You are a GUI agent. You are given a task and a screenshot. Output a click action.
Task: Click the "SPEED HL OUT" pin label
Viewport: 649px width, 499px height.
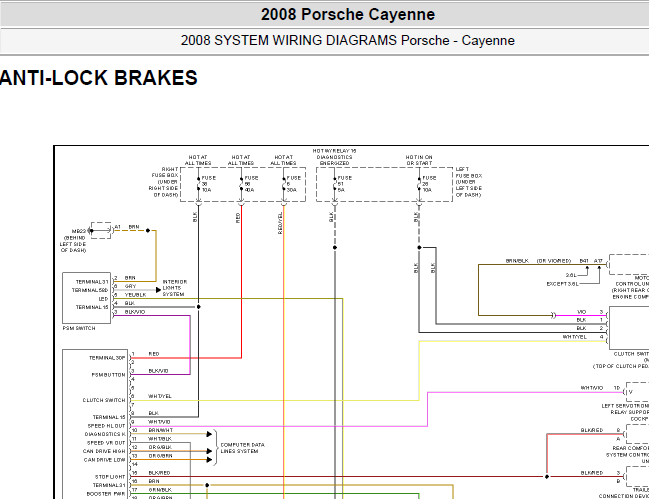(106, 426)
